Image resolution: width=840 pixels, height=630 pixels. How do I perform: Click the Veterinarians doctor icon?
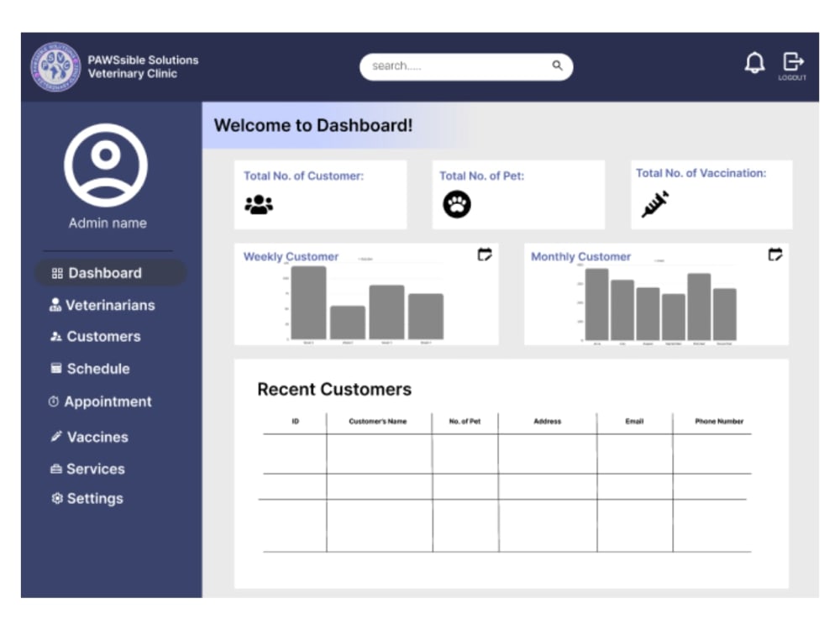[x=55, y=305]
